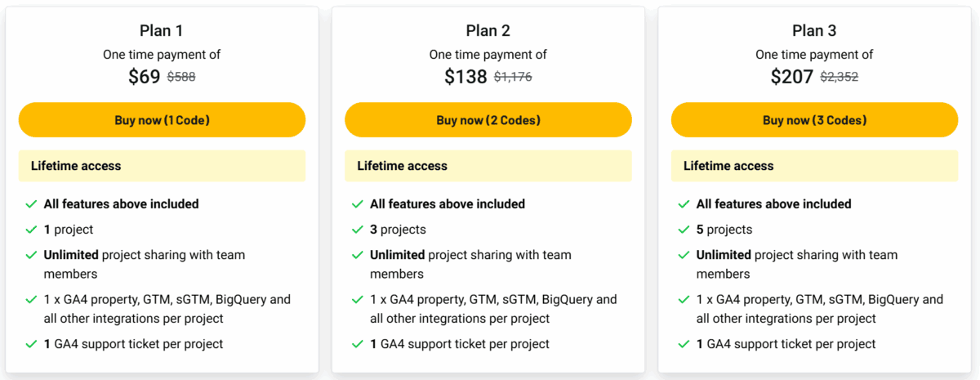Screen dimensions: 980x380
Task: Click Plan 1 'All features above included' checkmark
Action: pyautogui.click(x=31, y=204)
